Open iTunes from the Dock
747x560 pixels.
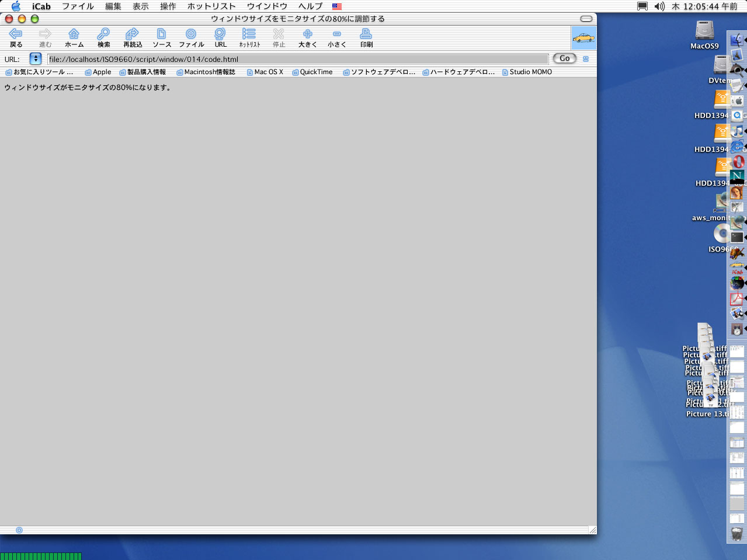(737, 131)
